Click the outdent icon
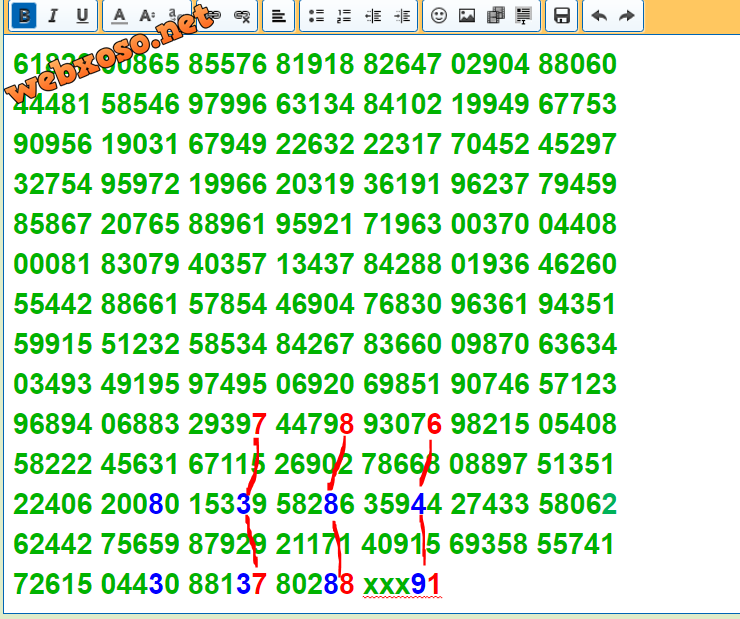740x619 pixels. (x=373, y=15)
